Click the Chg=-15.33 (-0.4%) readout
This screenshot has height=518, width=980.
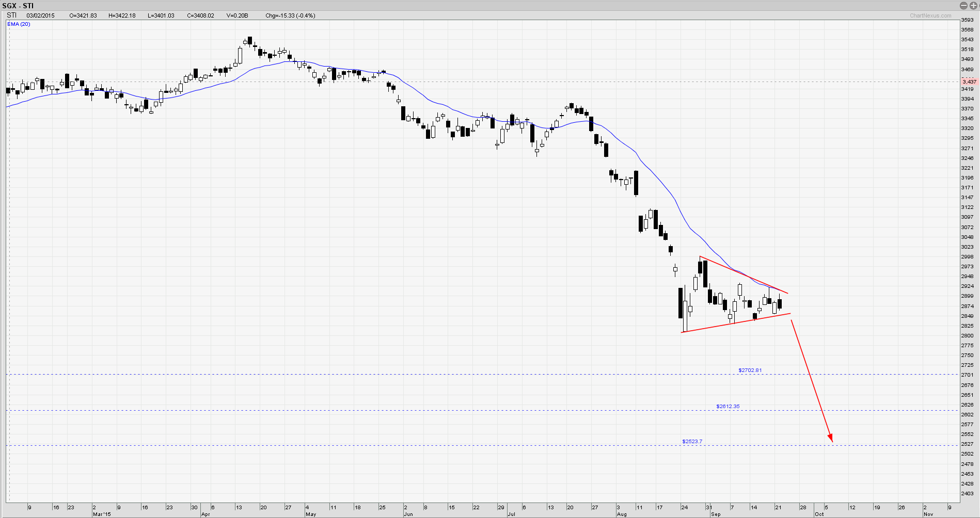point(290,15)
